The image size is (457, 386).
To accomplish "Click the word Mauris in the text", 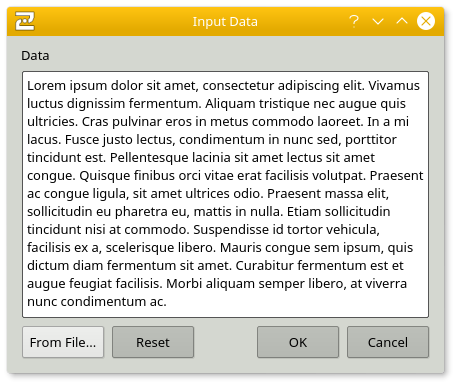I will point(241,248).
